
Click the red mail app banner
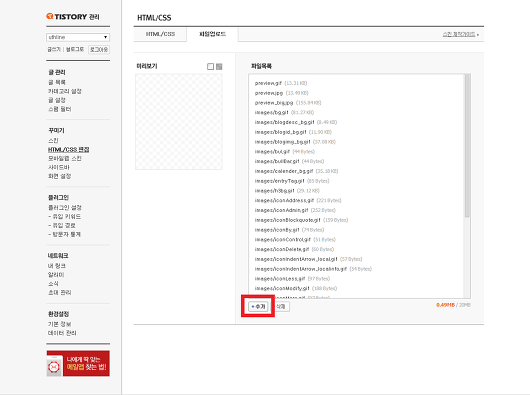coord(78,363)
